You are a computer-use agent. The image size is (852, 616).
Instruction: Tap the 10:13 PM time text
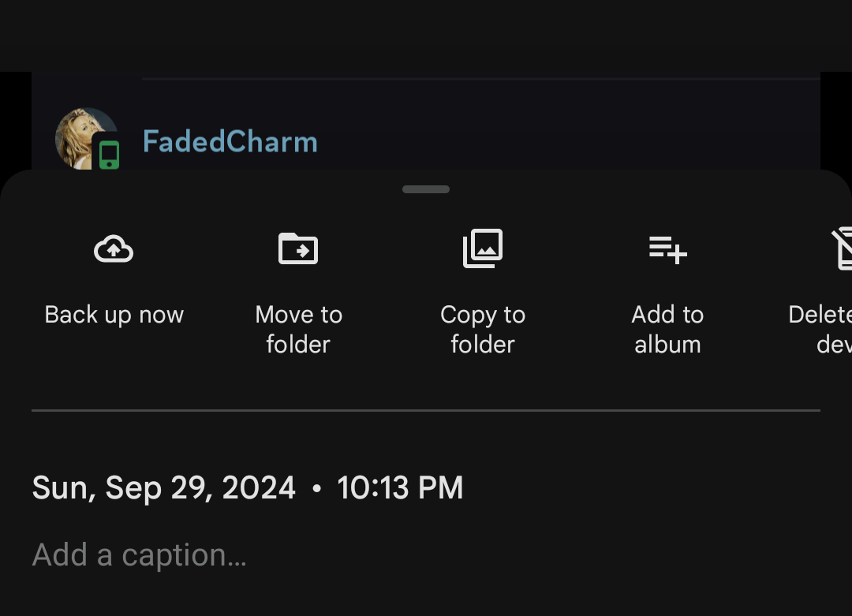pyautogui.click(x=400, y=487)
